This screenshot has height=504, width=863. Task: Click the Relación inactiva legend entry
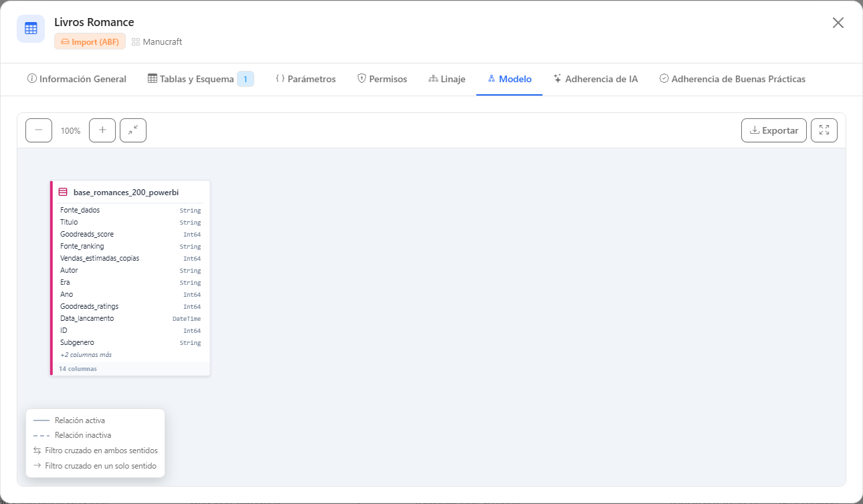[x=72, y=435]
